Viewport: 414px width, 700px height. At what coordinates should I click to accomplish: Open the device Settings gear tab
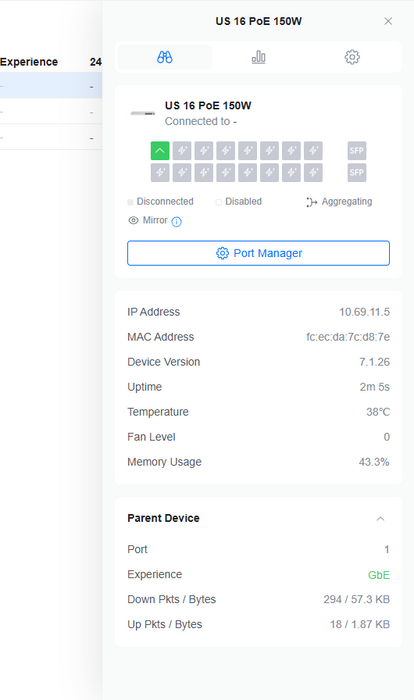352,57
